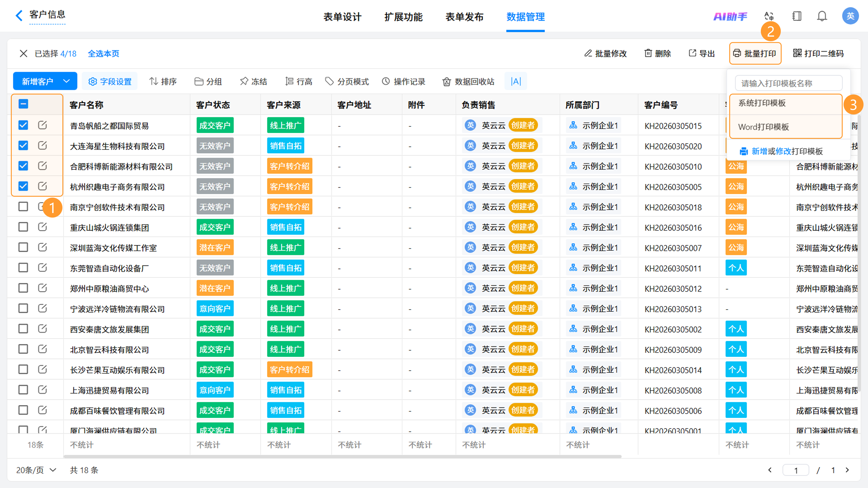Click the 批量修改 pencil button
868x488 pixels.
click(x=605, y=54)
